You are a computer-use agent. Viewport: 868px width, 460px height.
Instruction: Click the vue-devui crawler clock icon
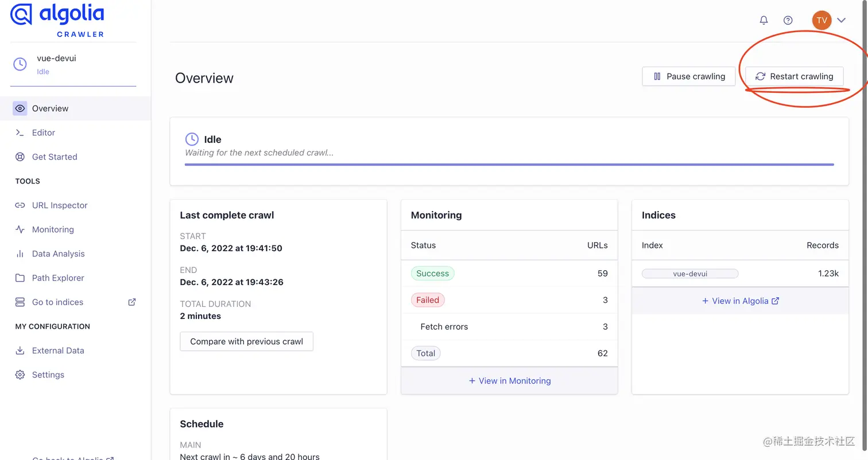click(x=20, y=64)
